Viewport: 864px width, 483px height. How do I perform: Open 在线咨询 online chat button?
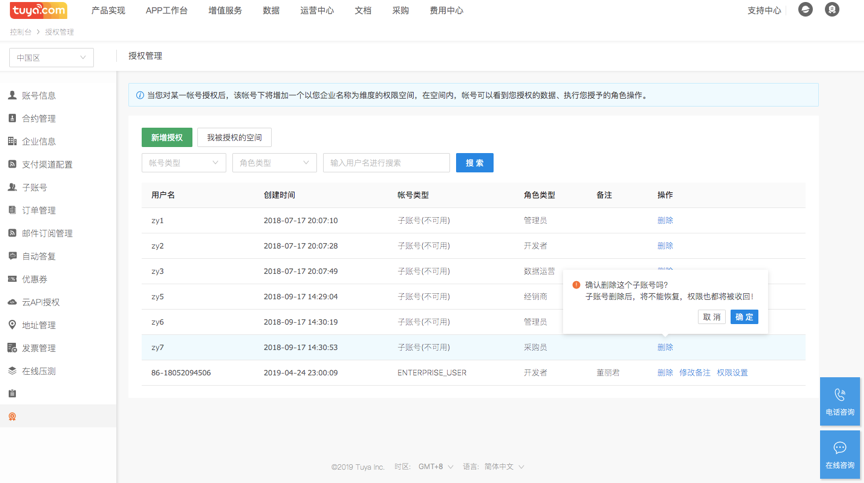840,455
